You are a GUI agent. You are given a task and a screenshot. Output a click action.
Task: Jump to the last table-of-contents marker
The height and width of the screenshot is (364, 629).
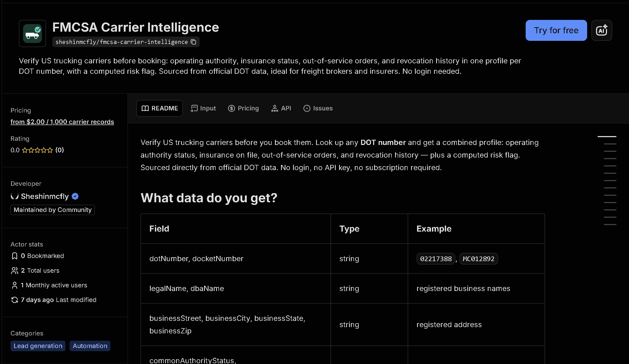[610, 225]
